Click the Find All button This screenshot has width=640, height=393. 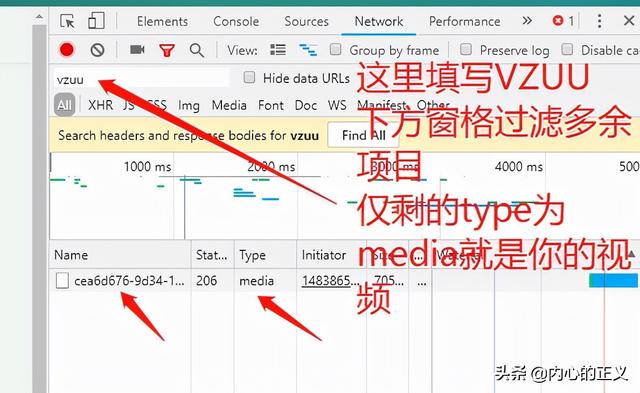pyautogui.click(x=363, y=135)
